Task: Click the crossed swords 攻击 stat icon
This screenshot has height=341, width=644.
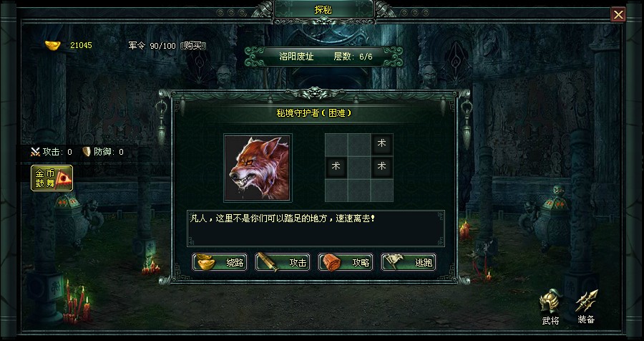Action: click(x=35, y=152)
